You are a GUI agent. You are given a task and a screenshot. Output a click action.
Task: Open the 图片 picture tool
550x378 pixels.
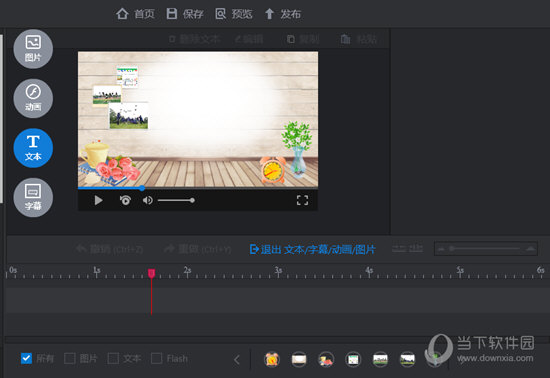[33, 49]
